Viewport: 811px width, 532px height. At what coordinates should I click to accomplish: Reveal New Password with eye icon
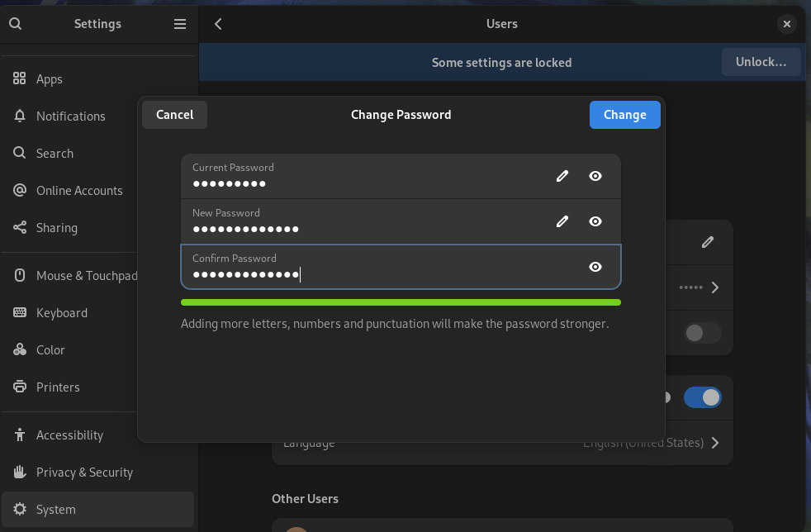pyautogui.click(x=595, y=221)
